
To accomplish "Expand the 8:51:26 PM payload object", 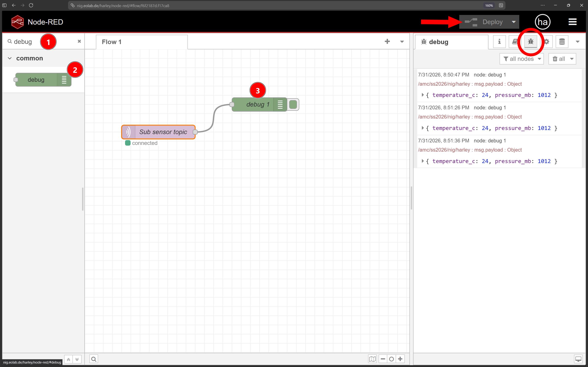I will pyautogui.click(x=422, y=128).
